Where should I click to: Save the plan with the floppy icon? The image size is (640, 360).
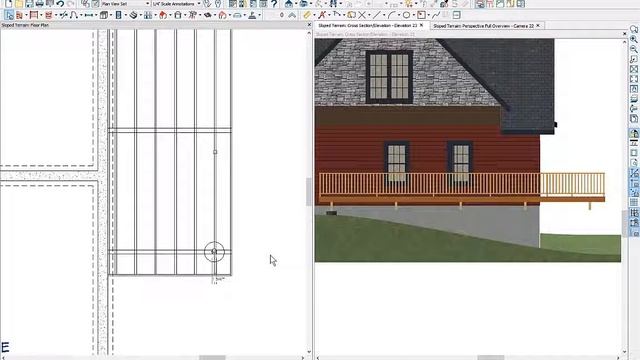(x=29, y=4)
